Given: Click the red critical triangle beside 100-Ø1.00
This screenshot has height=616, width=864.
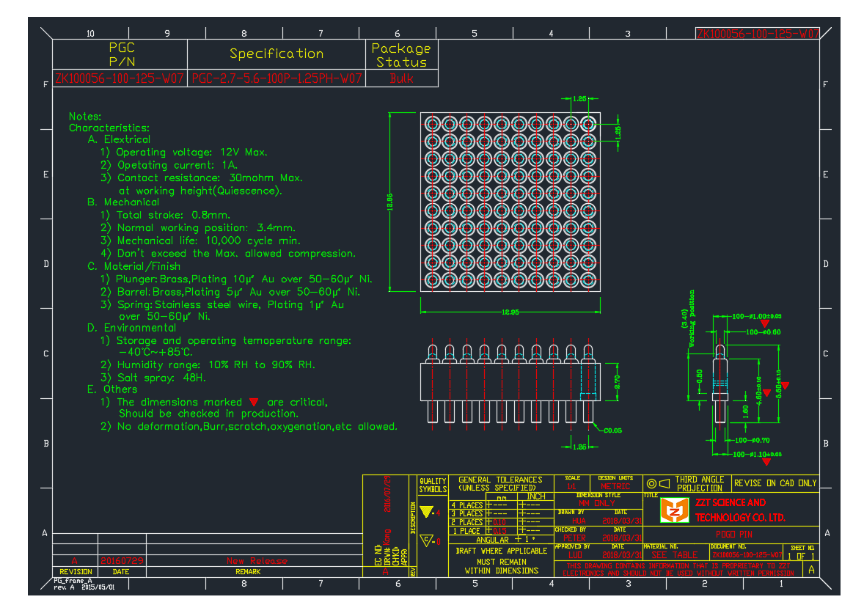Looking at the screenshot, I should [x=766, y=323].
